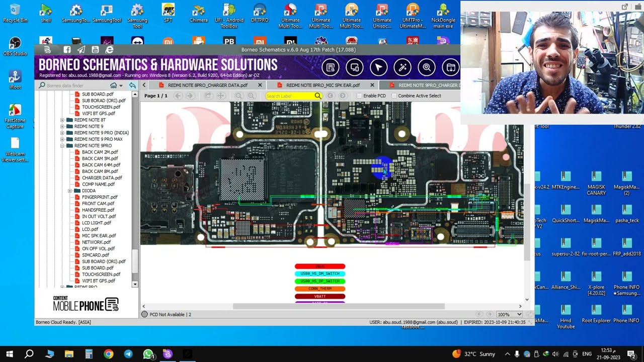Click the Telegram paper-plane icon in title bar
This screenshot has height=362, width=644.
pyautogui.click(x=81, y=50)
